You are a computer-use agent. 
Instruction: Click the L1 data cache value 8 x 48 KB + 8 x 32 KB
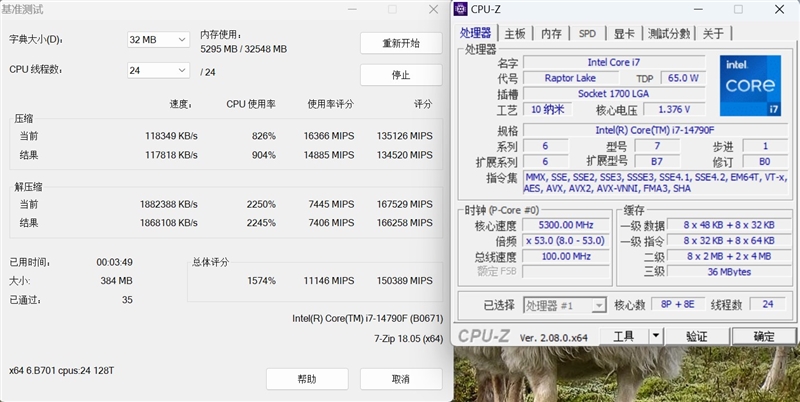tap(729, 225)
